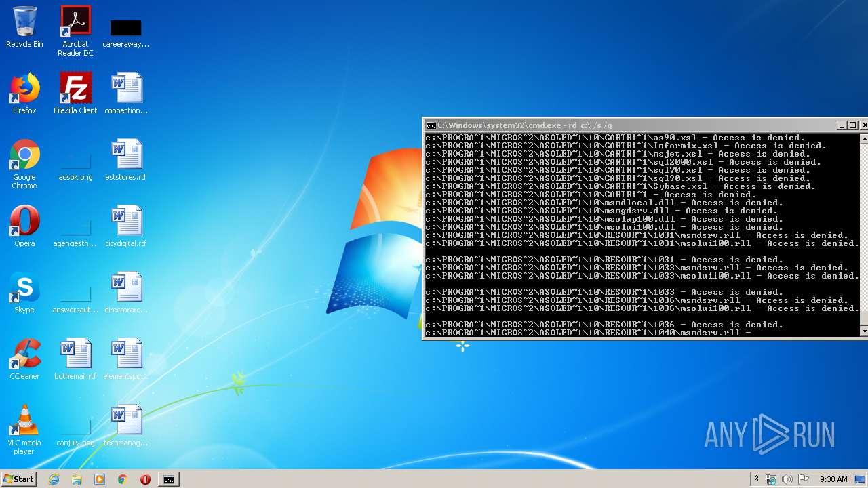Launch Opera from the desktop shortcut

click(24, 227)
